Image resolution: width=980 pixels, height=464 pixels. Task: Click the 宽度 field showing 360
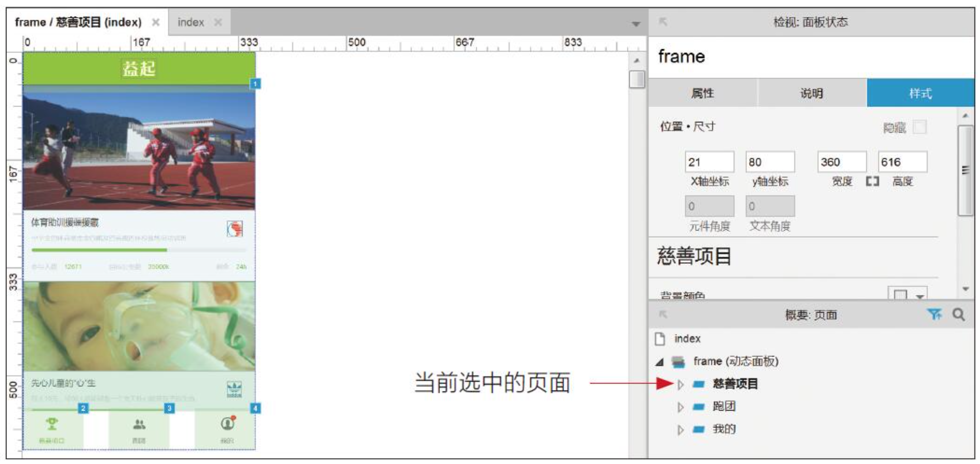coord(842,162)
